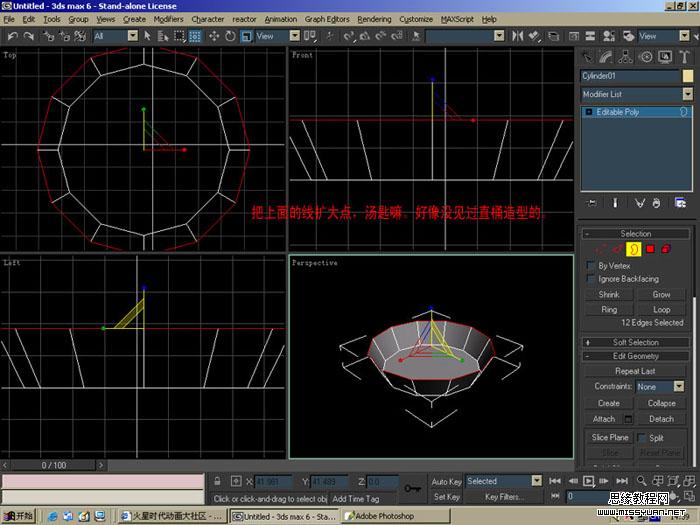This screenshot has height=525, width=700.
Task: Click the Pin Stack icon
Action: 592,203
